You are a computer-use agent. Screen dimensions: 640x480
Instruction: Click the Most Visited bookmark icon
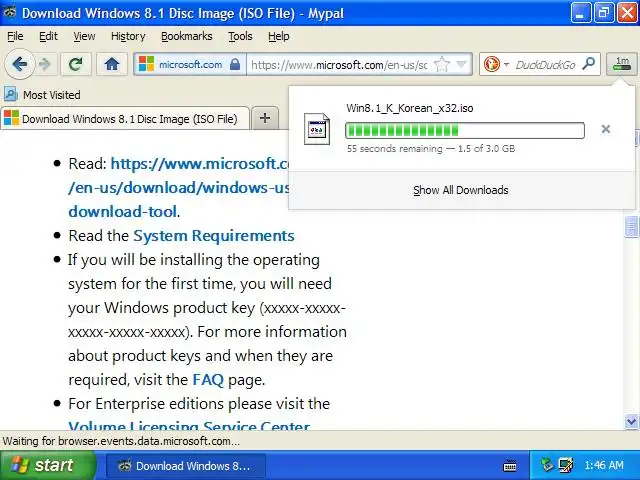[x=11, y=95]
